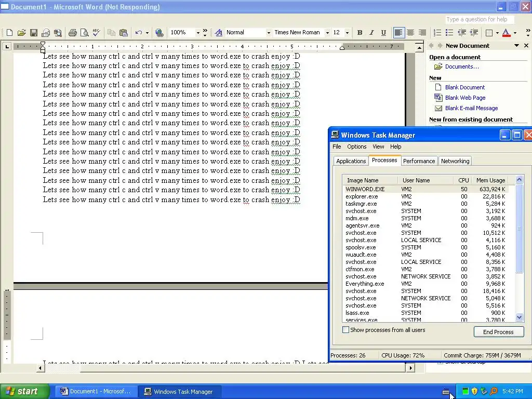Toggle Align Left paragraph alignment
Viewport: 532px width, 399px height.
(398, 33)
